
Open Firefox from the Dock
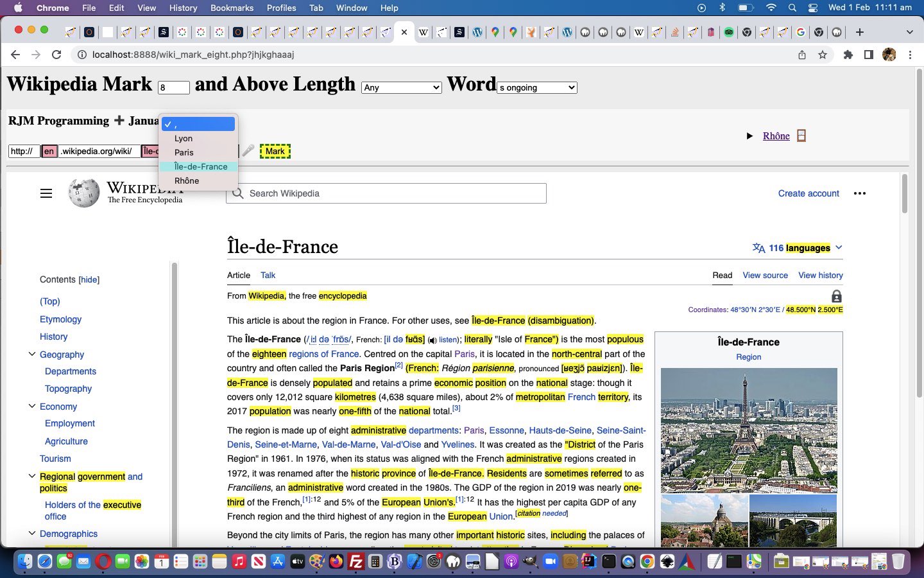336,562
